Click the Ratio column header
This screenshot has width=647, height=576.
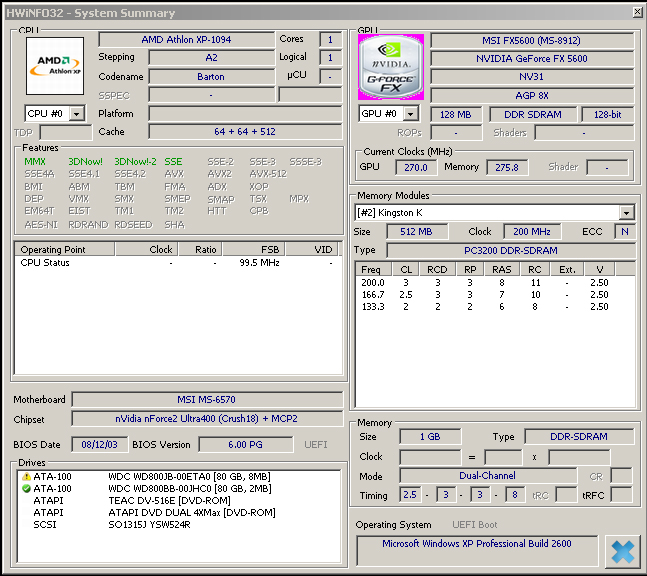[200, 249]
